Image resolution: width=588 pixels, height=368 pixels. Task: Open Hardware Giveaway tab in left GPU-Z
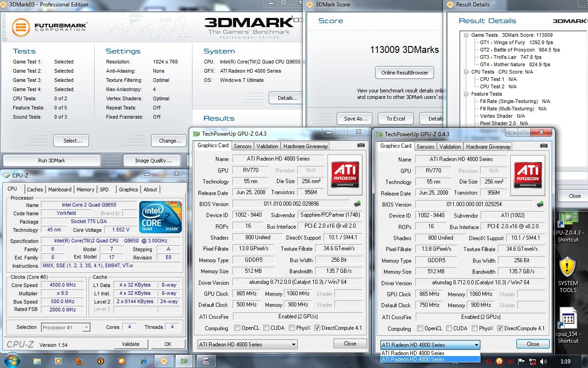tap(305, 146)
